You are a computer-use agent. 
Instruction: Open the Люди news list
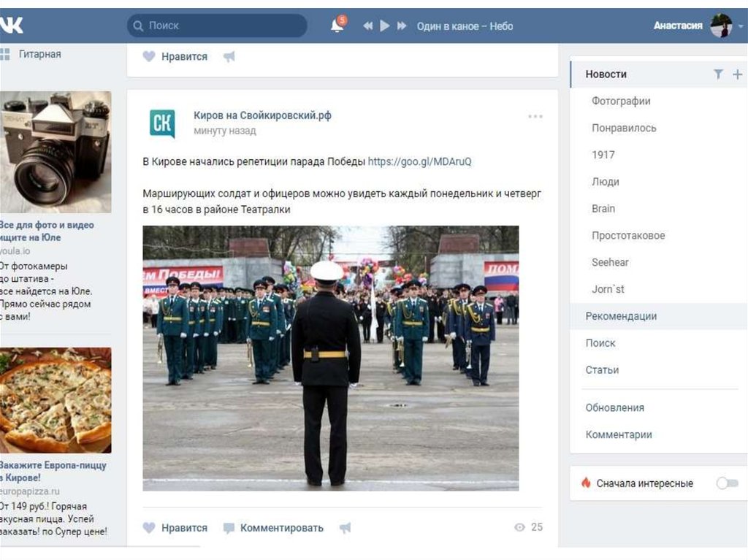tap(606, 182)
